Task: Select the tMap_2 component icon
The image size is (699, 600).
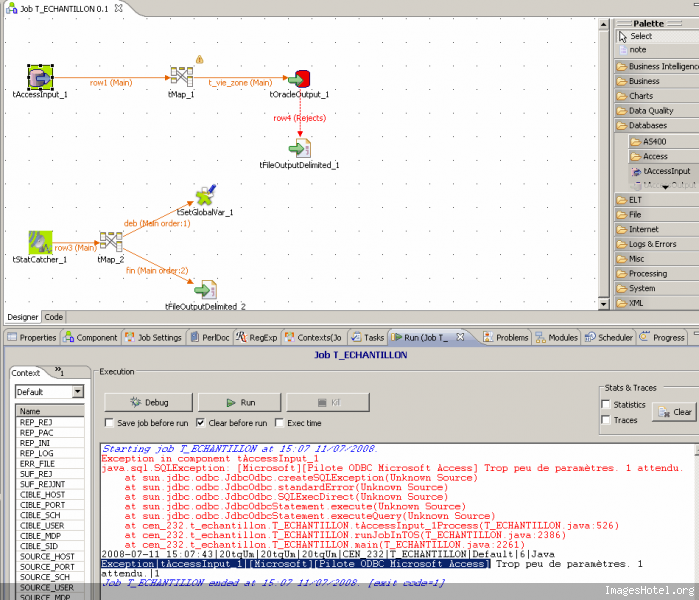Action: [x=110, y=242]
